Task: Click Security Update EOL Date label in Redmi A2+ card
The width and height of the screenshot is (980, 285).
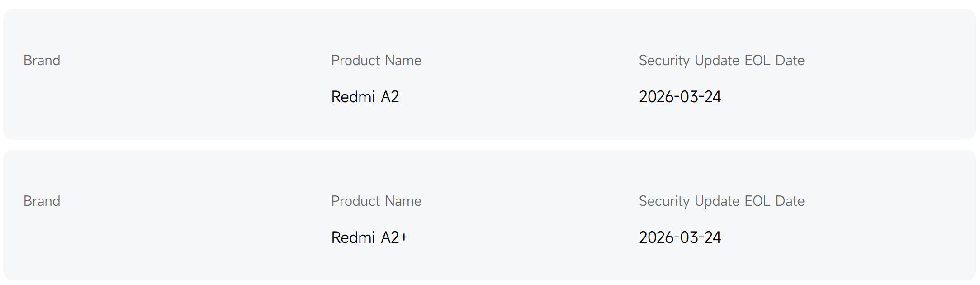Action: 721,201
